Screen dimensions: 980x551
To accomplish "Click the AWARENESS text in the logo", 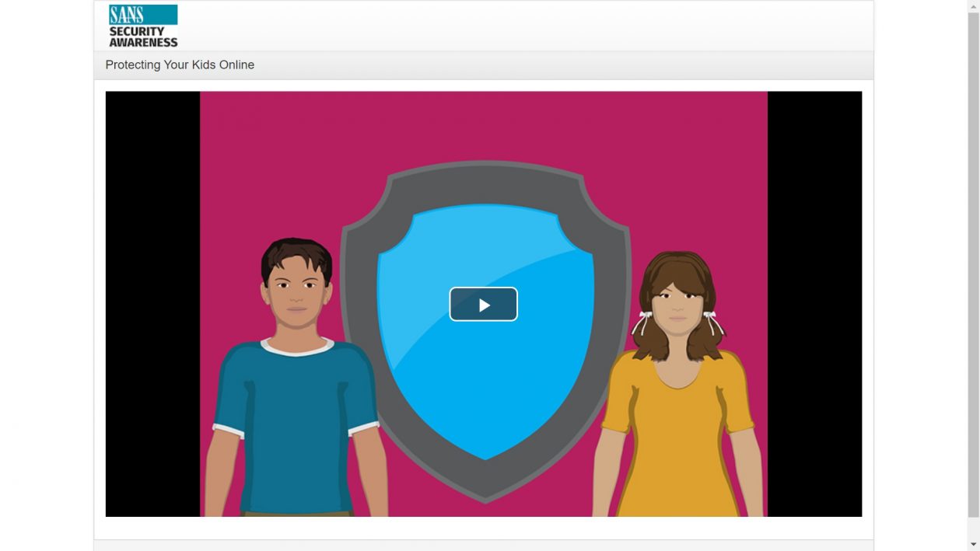I will click(x=143, y=43).
